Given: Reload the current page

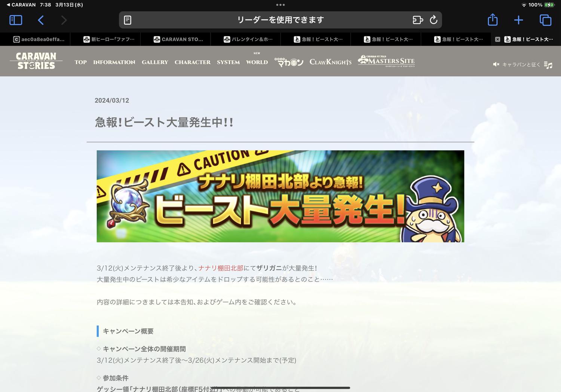Looking at the screenshot, I should click(433, 20).
